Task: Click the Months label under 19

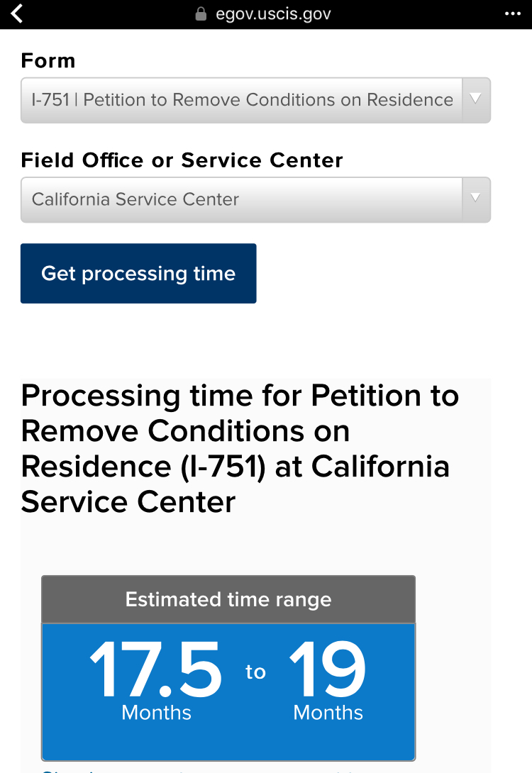Action: coord(328,712)
